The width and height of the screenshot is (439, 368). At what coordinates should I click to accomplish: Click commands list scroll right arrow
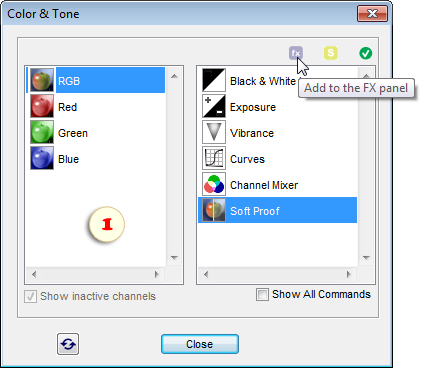pyautogui.click(x=349, y=274)
